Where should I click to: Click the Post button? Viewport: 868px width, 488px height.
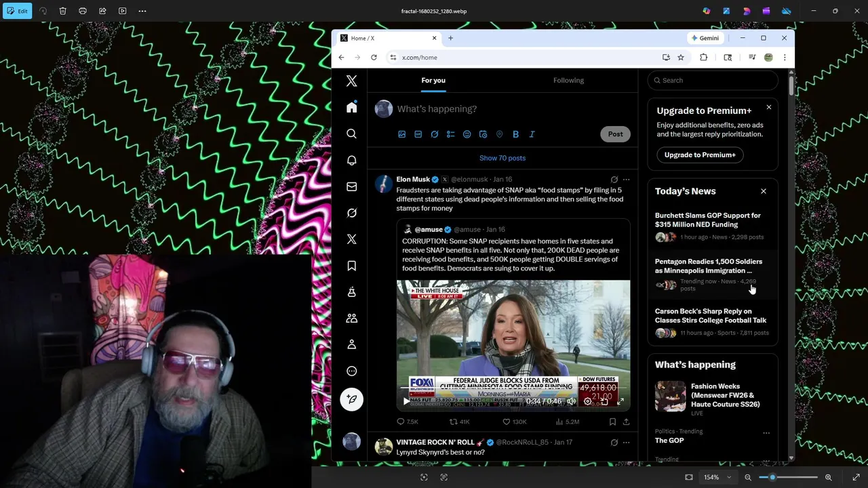615,134
